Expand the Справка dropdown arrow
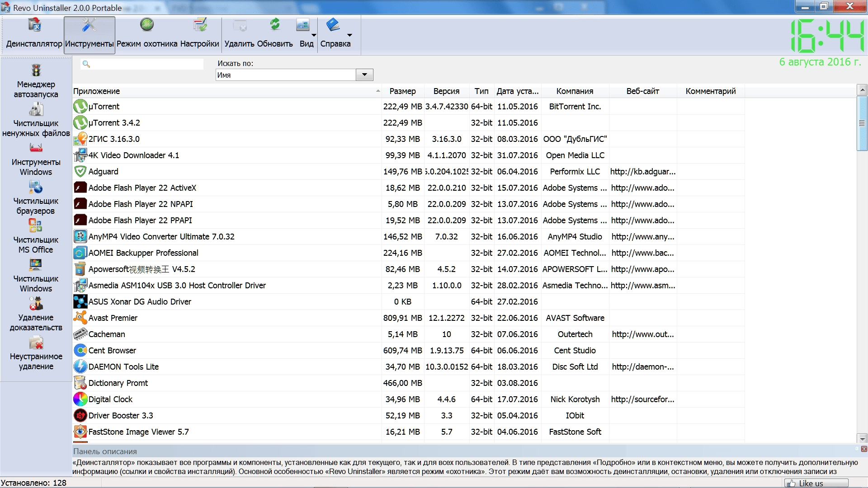Screen dimensions: 868x488 pyautogui.click(x=349, y=35)
